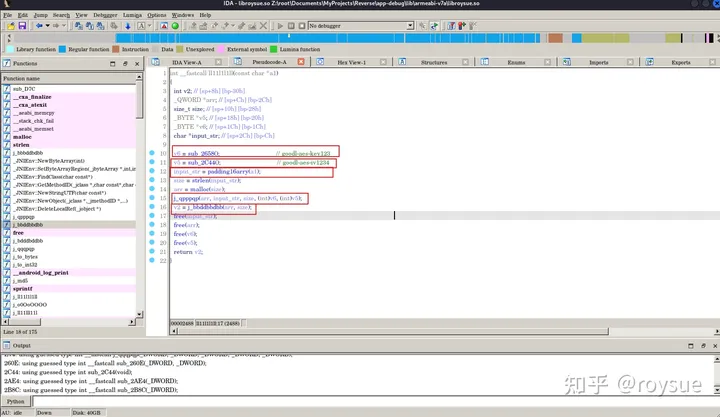Screen dimensions: 720x417
Task: Open the dropdown beside boxed A icon
Action: point(149,26)
